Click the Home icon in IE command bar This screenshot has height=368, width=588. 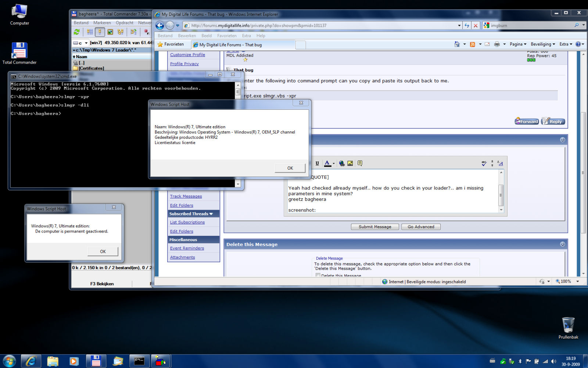click(457, 44)
